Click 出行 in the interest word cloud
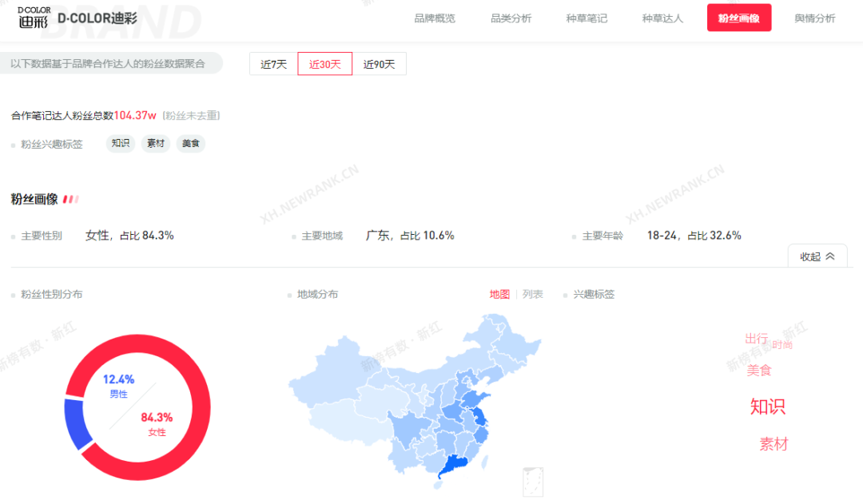Screen dimensions: 863x504 click(756, 339)
